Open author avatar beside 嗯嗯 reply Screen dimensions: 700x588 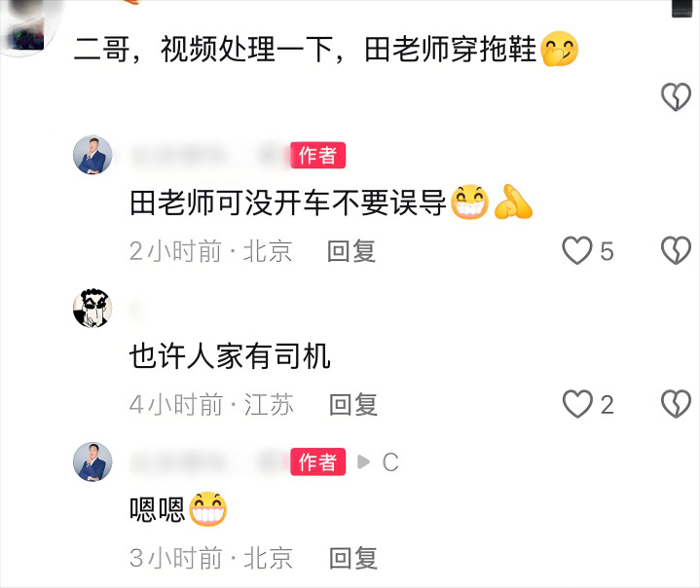point(92,461)
